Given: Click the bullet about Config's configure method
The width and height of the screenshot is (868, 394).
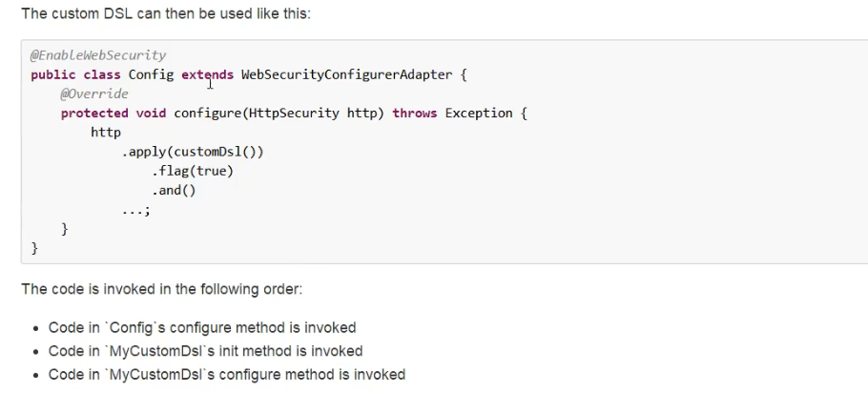Looking at the screenshot, I should [x=202, y=327].
